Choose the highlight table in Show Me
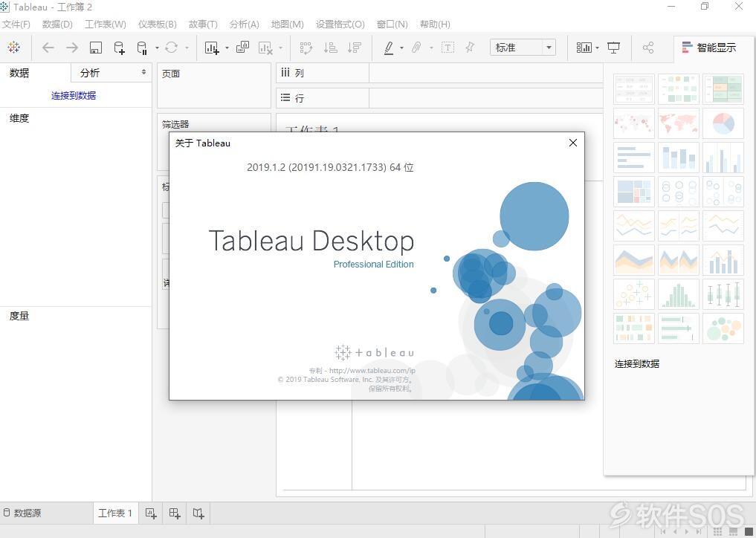Viewport: 756px width, 538px height. coord(723,88)
